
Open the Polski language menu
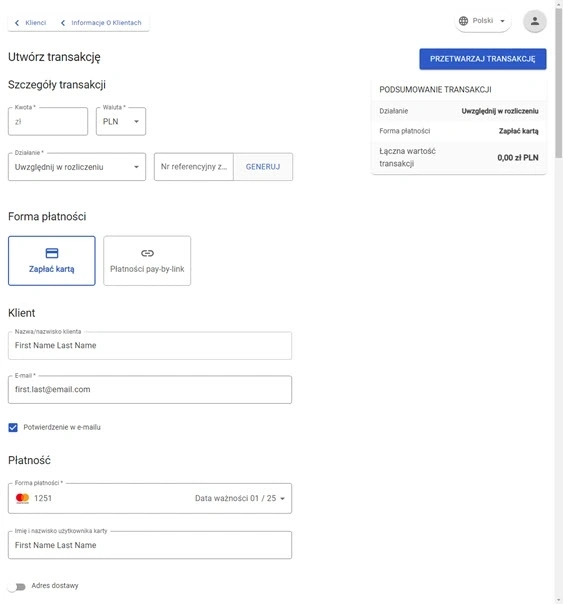point(483,21)
